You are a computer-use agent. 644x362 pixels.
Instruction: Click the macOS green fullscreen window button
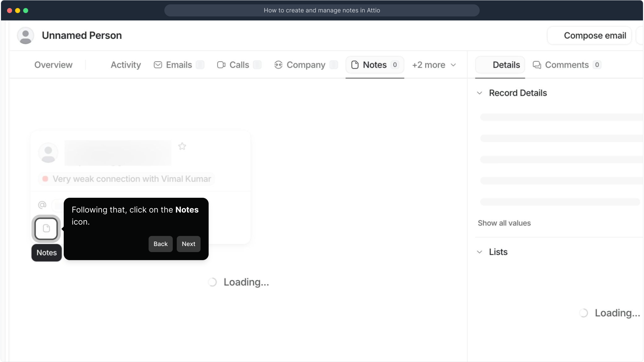(x=26, y=10)
